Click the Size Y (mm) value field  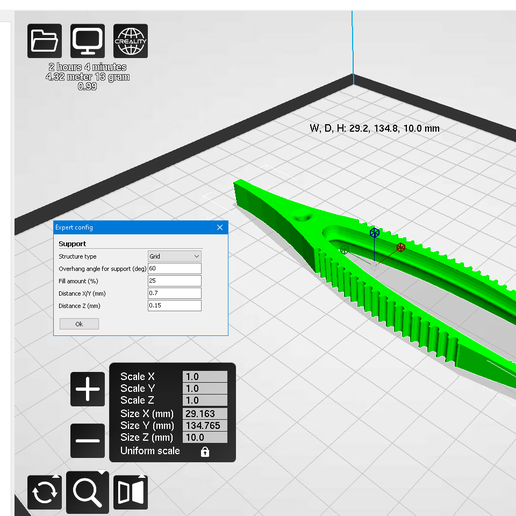[x=205, y=425]
